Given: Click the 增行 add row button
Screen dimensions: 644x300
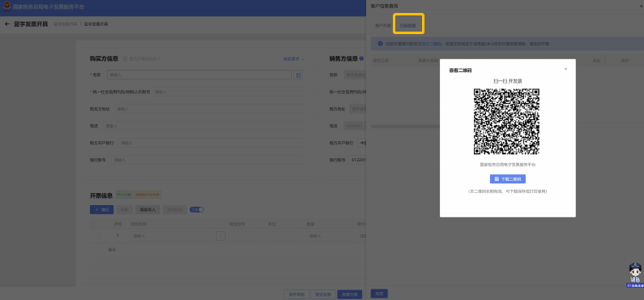Looking at the screenshot, I should coord(102,209).
